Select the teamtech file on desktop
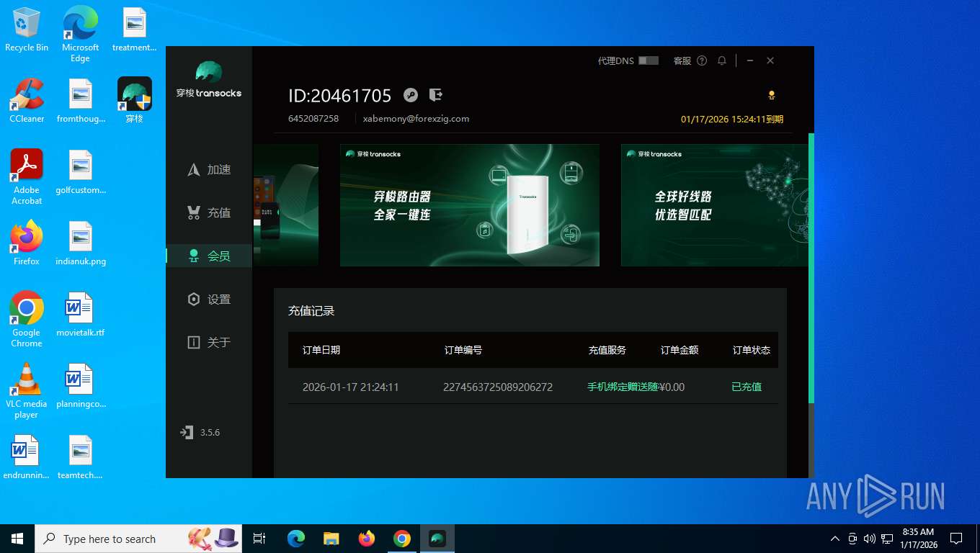 tap(81, 457)
